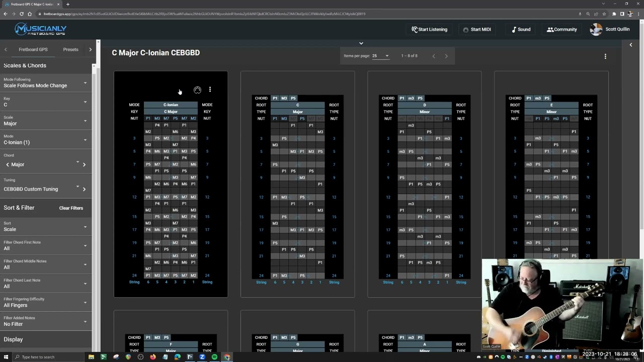Image resolution: width=644 pixels, height=362 pixels.
Task: Open Filter Added Notes dropdown
Action: point(45,321)
